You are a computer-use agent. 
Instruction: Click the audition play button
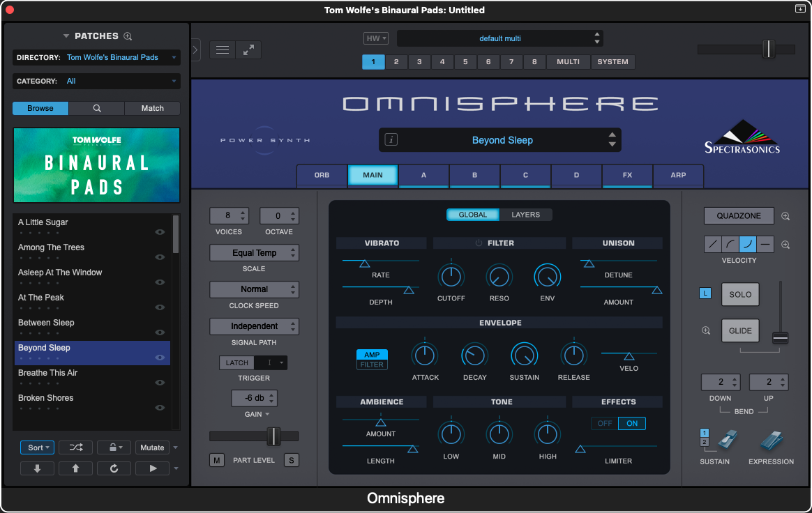click(153, 468)
